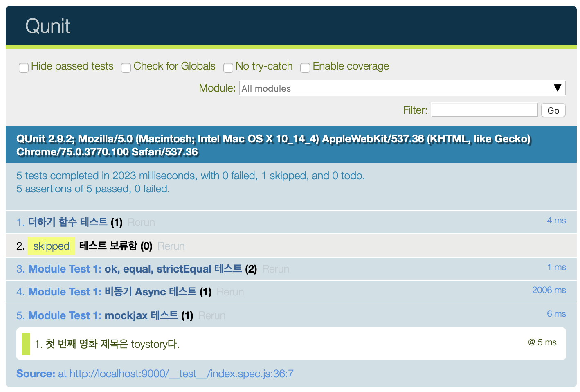Screen dimensions: 580x392
Task: Rerun test 4 비동기 Async 테스트
Action: (230, 292)
